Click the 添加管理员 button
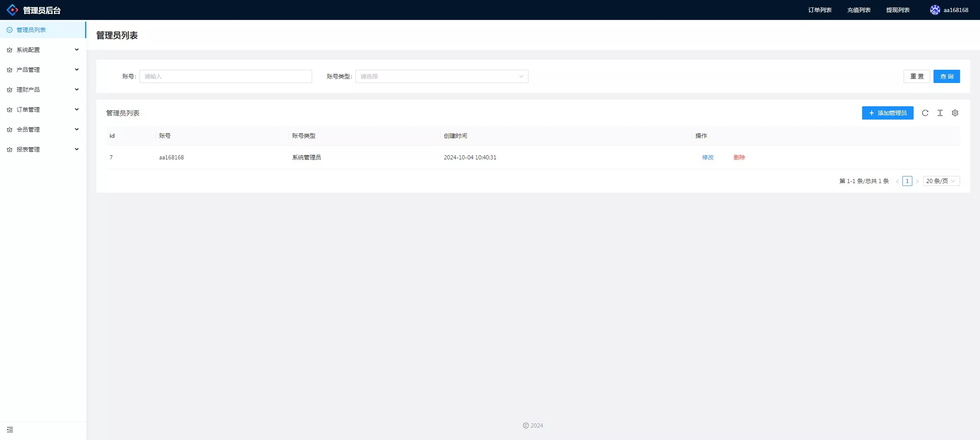 (887, 113)
